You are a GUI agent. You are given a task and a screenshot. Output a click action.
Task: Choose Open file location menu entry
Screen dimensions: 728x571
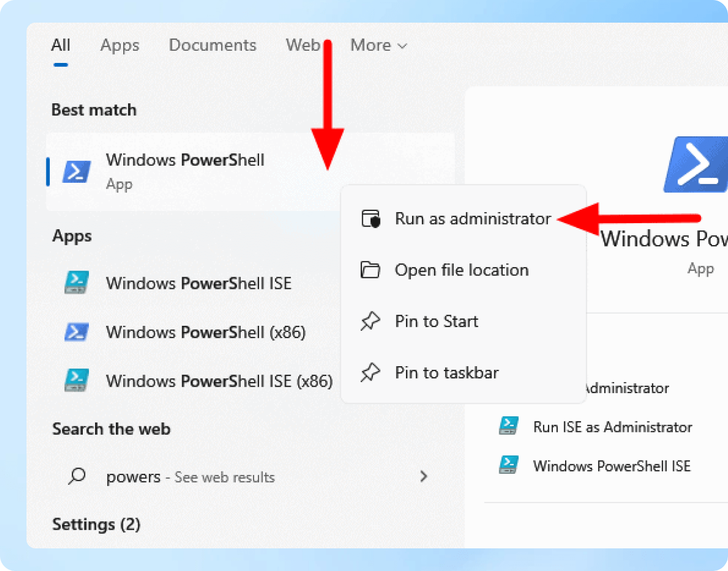[x=462, y=270]
